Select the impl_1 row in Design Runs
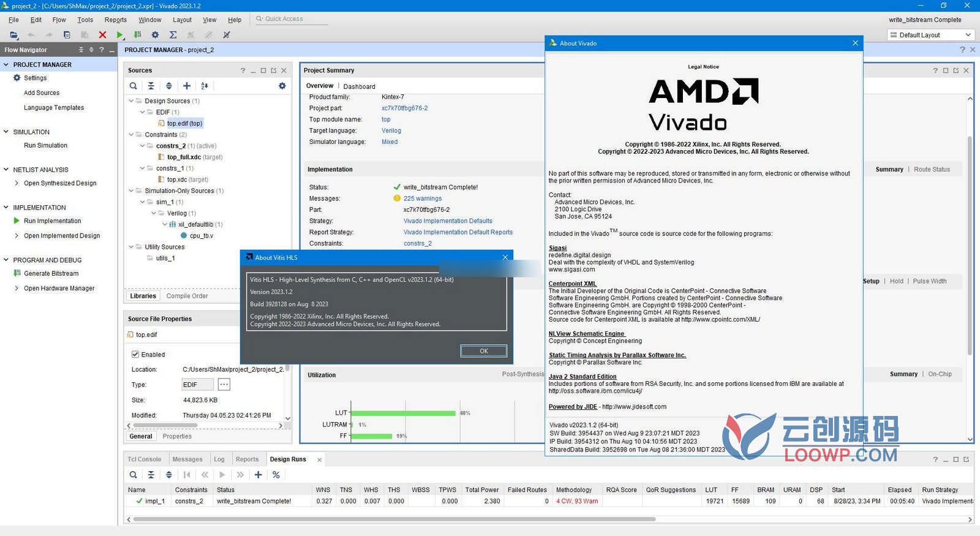 pyautogui.click(x=548, y=501)
